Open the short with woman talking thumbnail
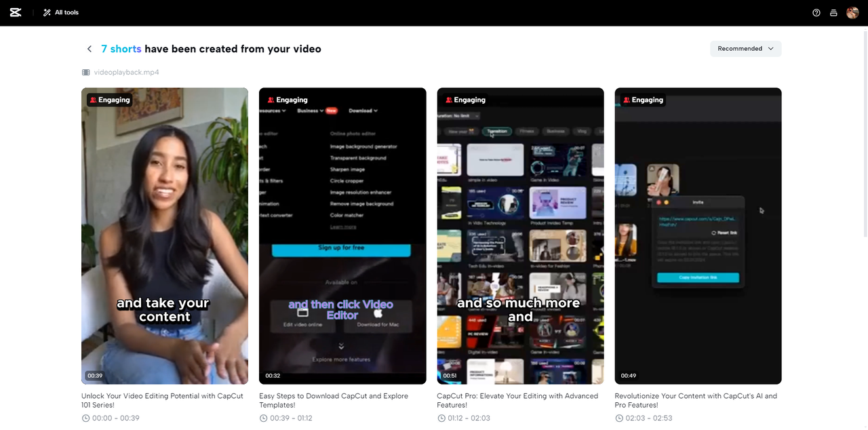The image size is (868, 430). pos(165,236)
